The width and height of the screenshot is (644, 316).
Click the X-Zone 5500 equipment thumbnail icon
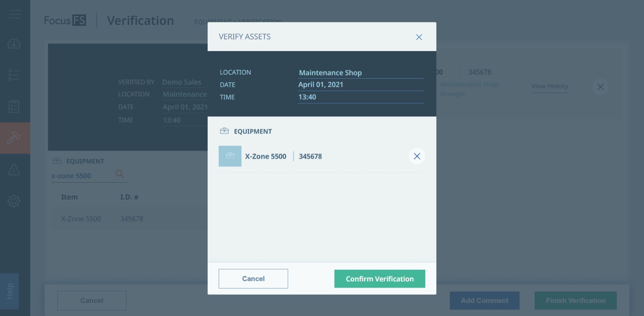(230, 156)
